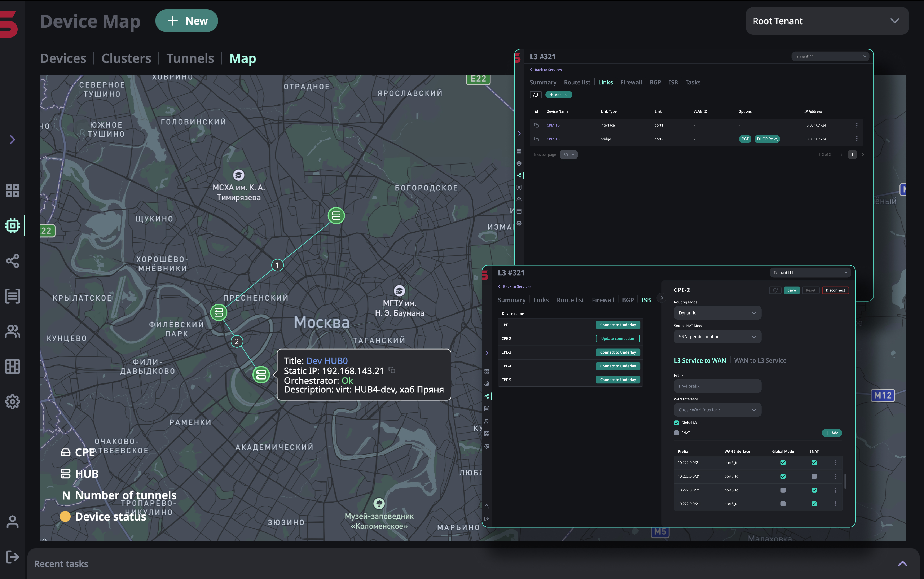
Task: Toggle SNAT checkbox in first prefix row
Action: click(814, 462)
